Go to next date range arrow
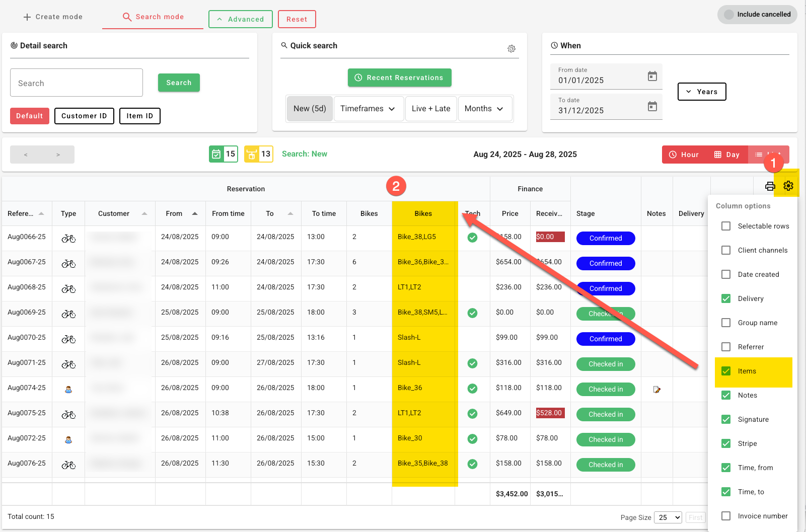The height and width of the screenshot is (532, 806). pos(58,155)
